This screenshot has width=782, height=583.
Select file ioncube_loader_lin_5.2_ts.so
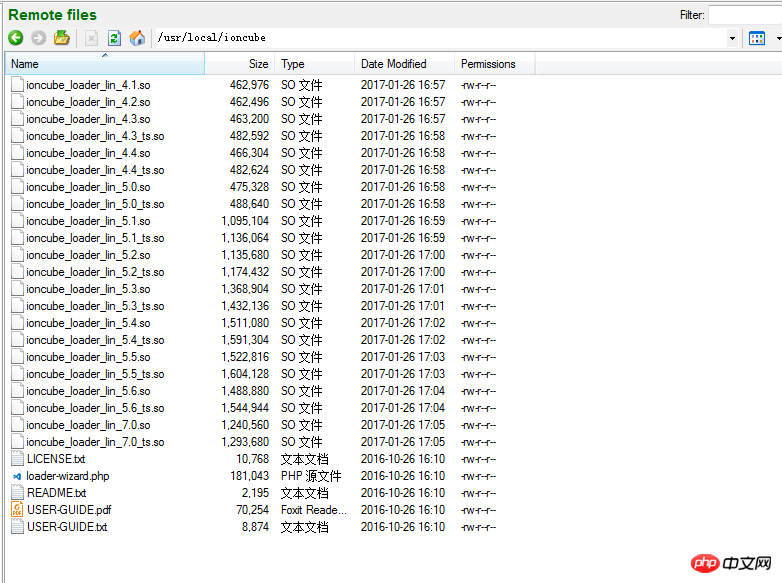[x=95, y=272]
